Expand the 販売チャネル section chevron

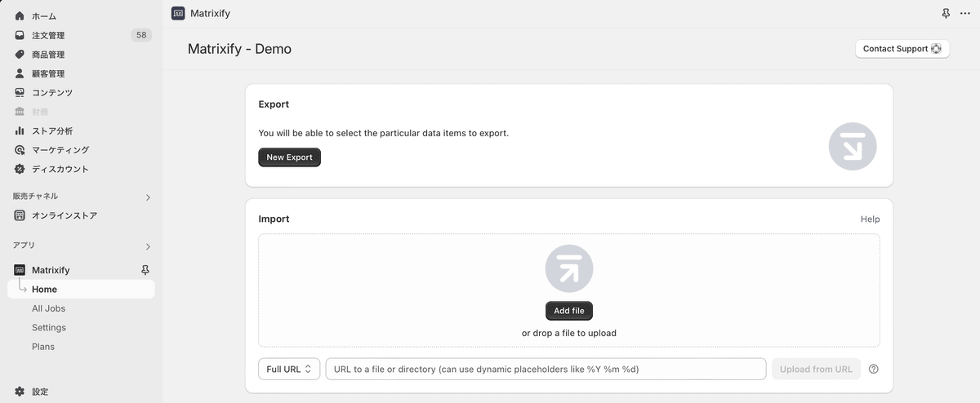coord(148,197)
